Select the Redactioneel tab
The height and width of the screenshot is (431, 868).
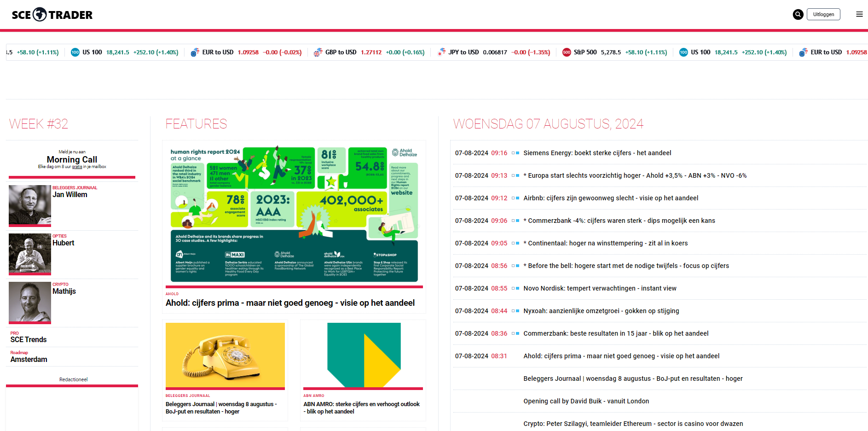73,379
